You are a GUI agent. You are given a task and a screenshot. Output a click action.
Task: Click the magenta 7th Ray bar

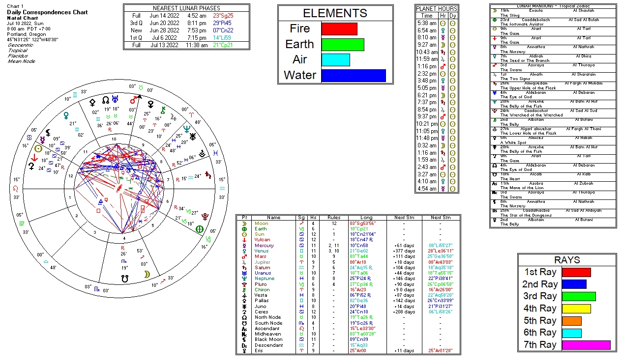coord(586,345)
